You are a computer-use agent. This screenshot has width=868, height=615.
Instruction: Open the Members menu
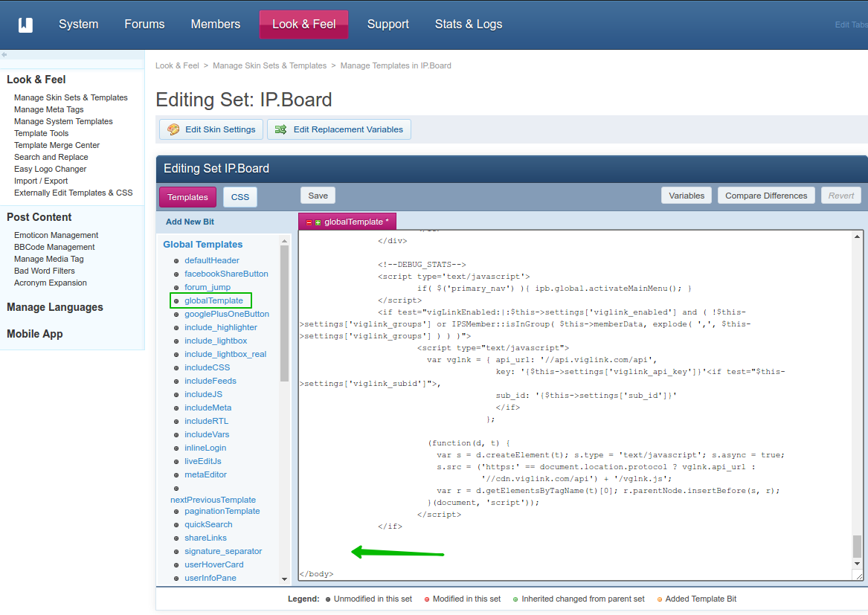tap(216, 25)
